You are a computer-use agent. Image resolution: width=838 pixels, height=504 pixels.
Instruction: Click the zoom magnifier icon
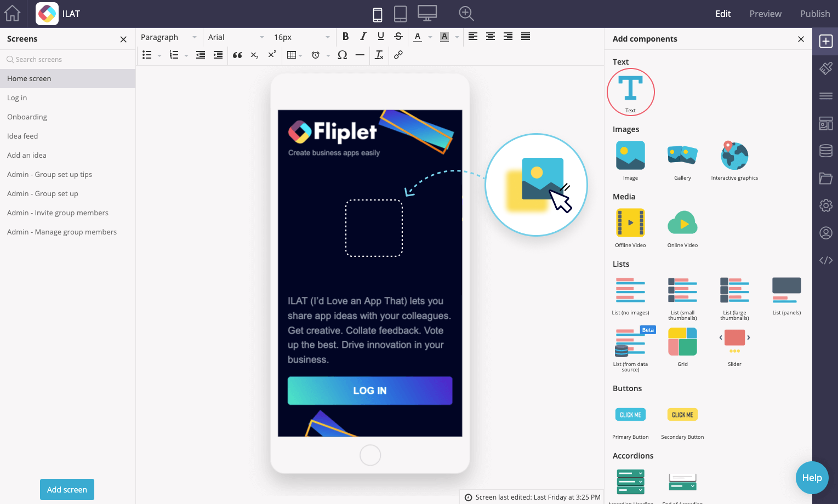(x=466, y=13)
